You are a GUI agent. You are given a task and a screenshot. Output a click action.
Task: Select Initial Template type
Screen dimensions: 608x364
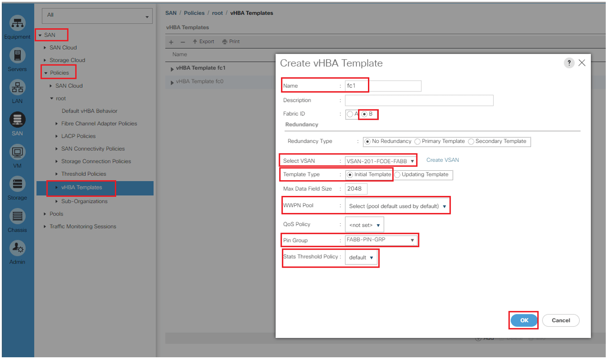coord(350,175)
